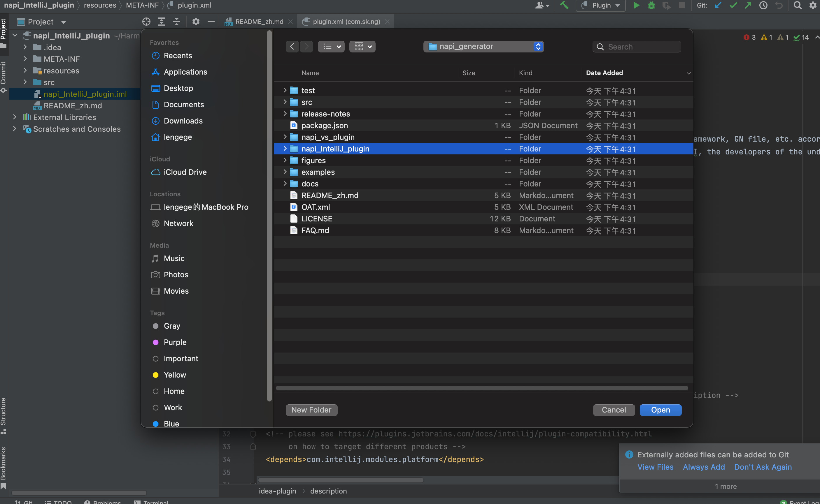Click the Git update project arrow
This screenshot has width=820, height=504.
coord(718,5)
